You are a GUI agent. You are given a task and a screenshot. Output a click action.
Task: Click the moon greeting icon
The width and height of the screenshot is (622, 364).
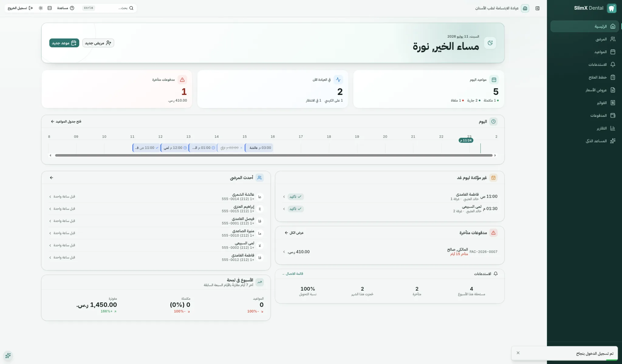(490, 43)
